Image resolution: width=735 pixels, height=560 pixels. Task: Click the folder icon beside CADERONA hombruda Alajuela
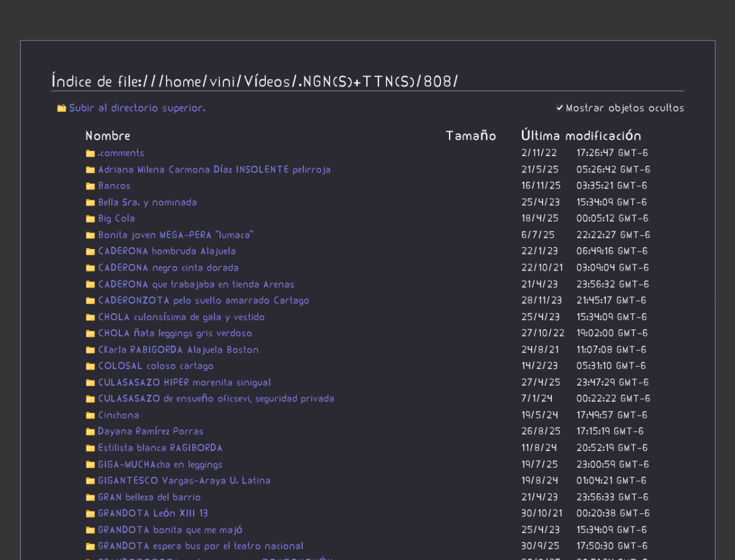point(90,251)
